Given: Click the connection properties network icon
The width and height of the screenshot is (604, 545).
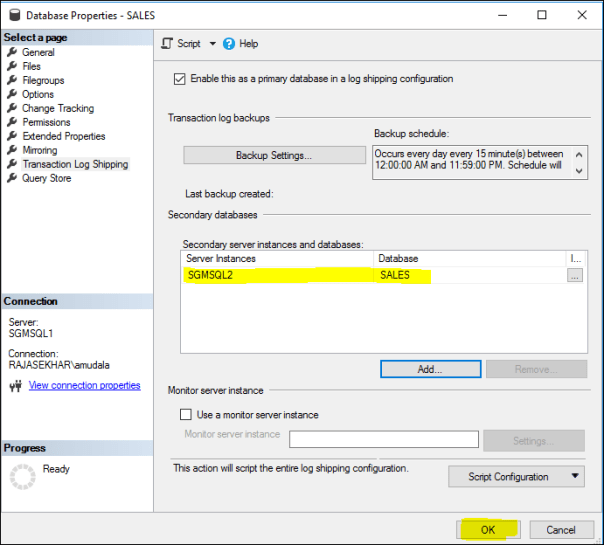Looking at the screenshot, I should tap(15, 386).
